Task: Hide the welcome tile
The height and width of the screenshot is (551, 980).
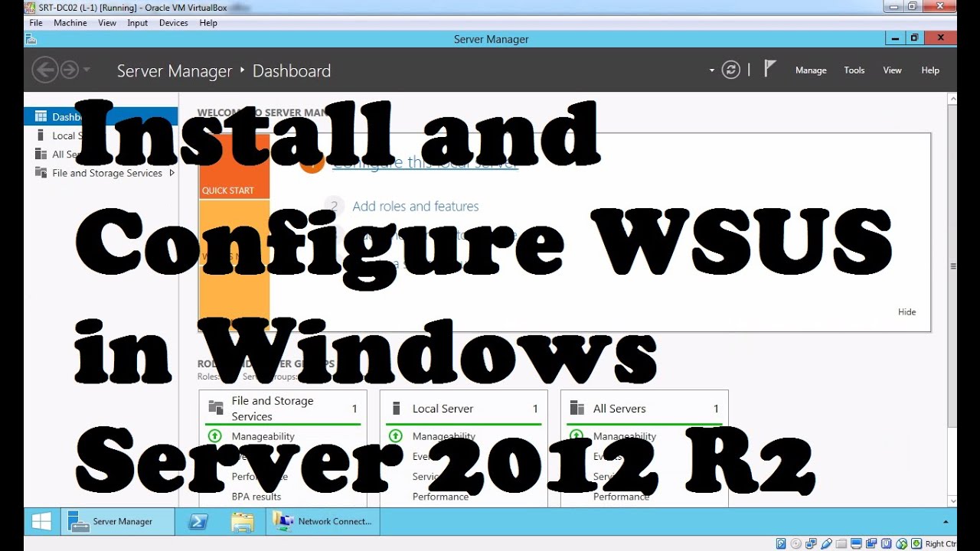Action: coord(906,312)
